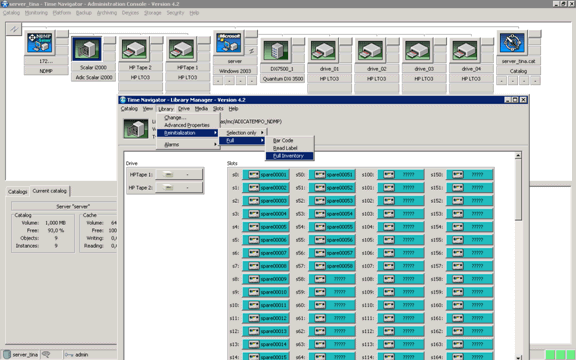Select the HP Tape 2 drive icon
This screenshot has width=577, height=361.
pyautogui.click(x=134, y=49)
